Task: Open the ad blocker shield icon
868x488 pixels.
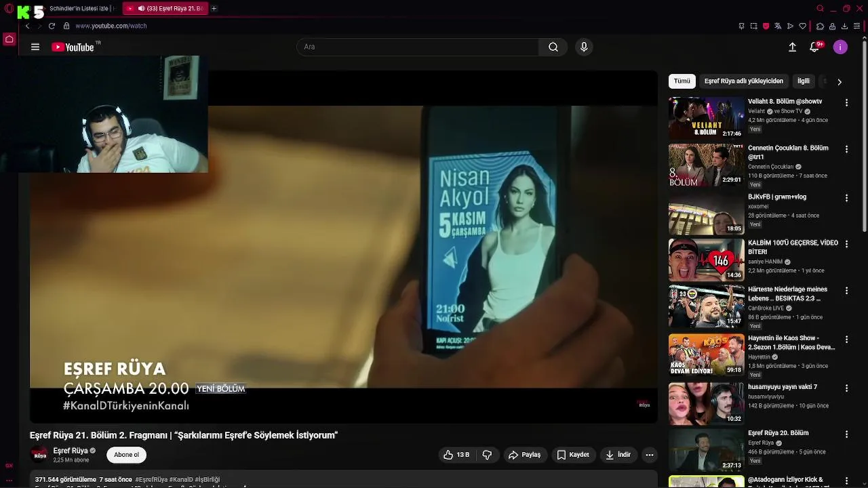Action: (766, 26)
